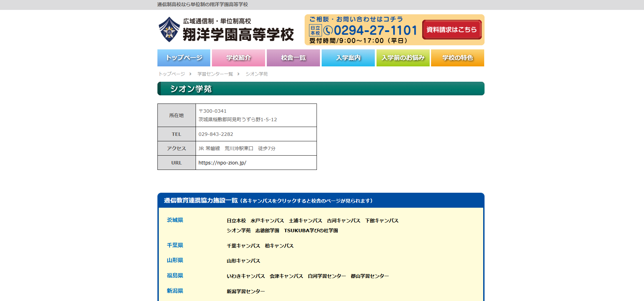Open the https://npo-zion.jp/ URL link
644x301 pixels.
pos(222,163)
